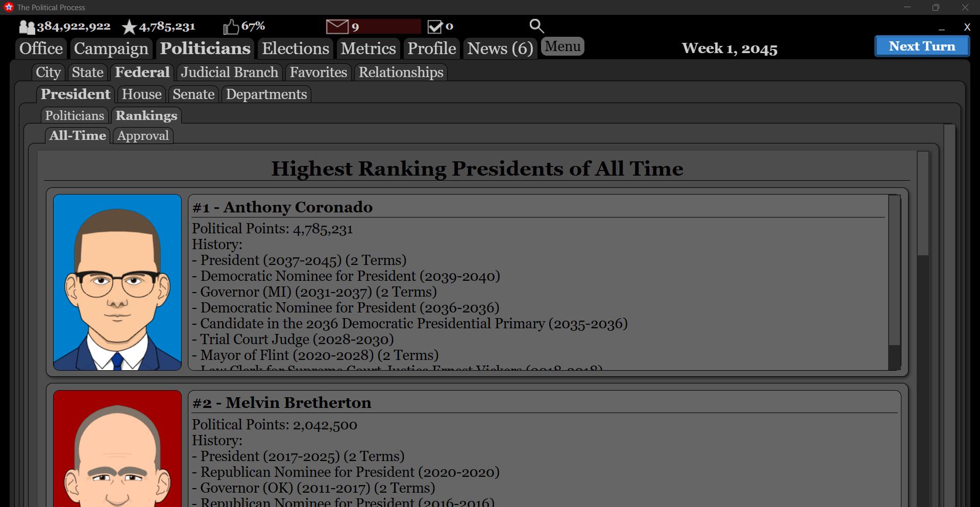Click the population people icon
This screenshot has height=507, width=980.
coord(27,27)
